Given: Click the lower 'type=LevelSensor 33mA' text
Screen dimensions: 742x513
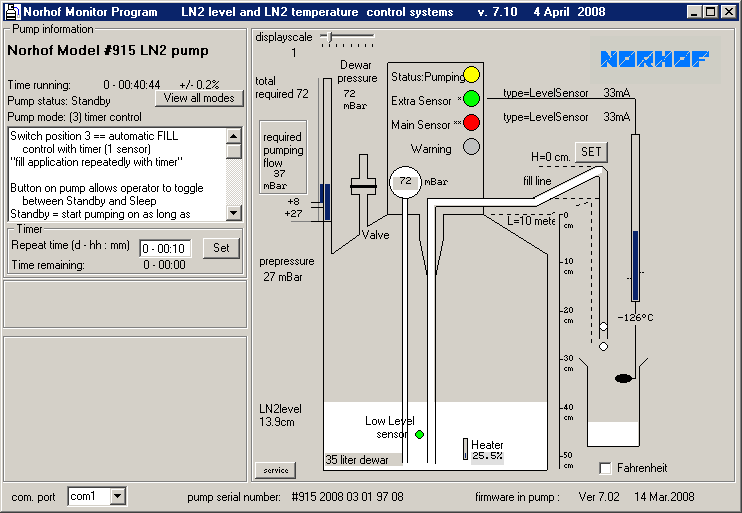Looking at the screenshot, I should (x=566, y=117).
